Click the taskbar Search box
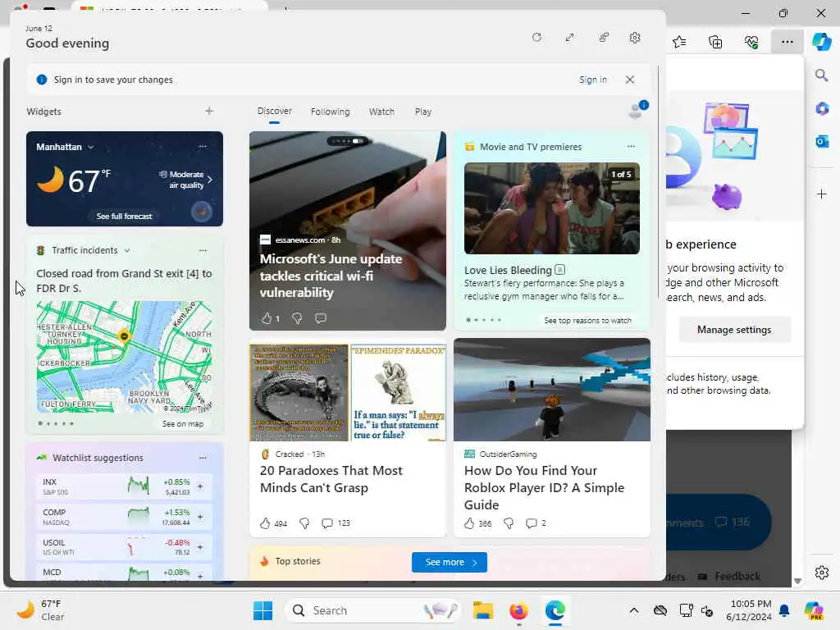This screenshot has width=840, height=630. pyautogui.click(x=374, y=610)
